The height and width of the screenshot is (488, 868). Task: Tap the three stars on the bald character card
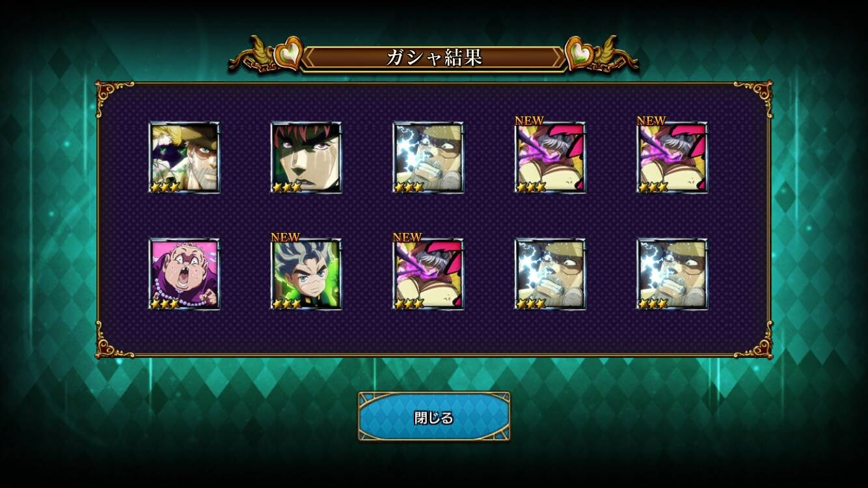click(x=165, y=304)
